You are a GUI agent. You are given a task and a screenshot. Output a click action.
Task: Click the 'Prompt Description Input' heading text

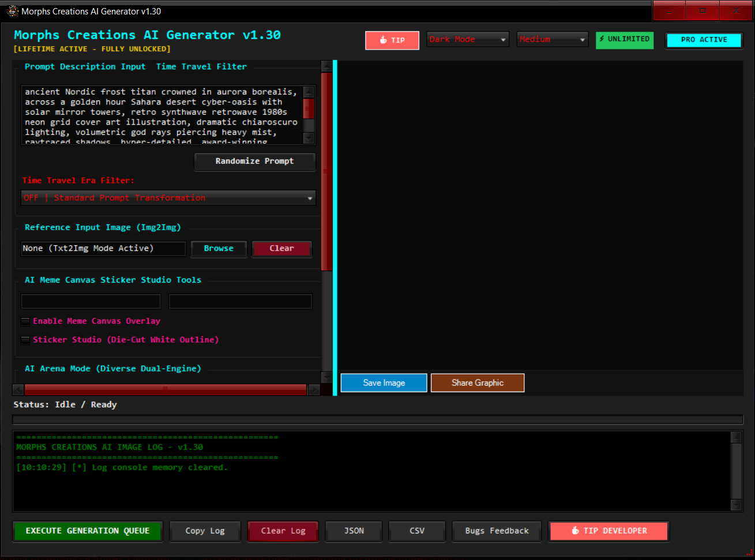(x=85, y=67)
